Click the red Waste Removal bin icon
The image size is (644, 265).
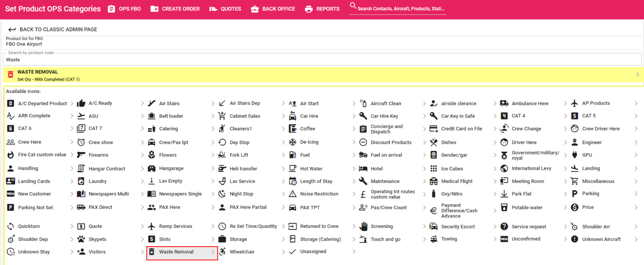pyautogui.click(x=10, y=75)
